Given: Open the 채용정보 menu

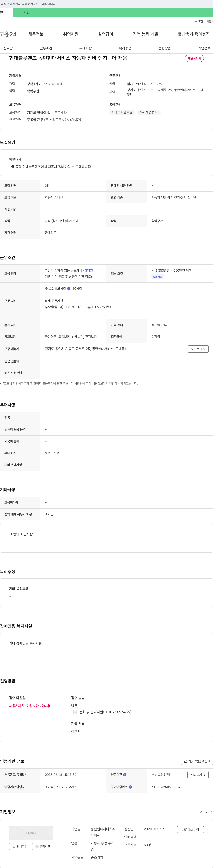Looking at the screenshot, I should click(36, 34).
